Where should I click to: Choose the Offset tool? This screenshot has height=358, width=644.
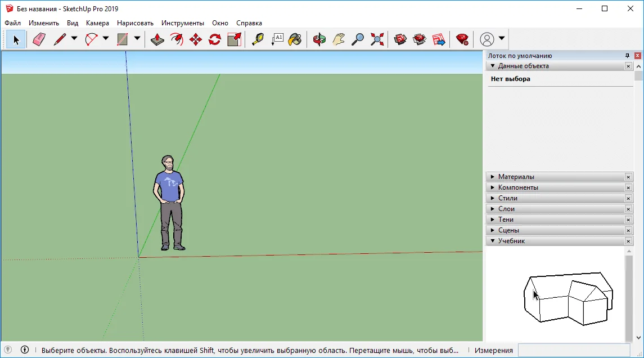[x=177, y=39]
